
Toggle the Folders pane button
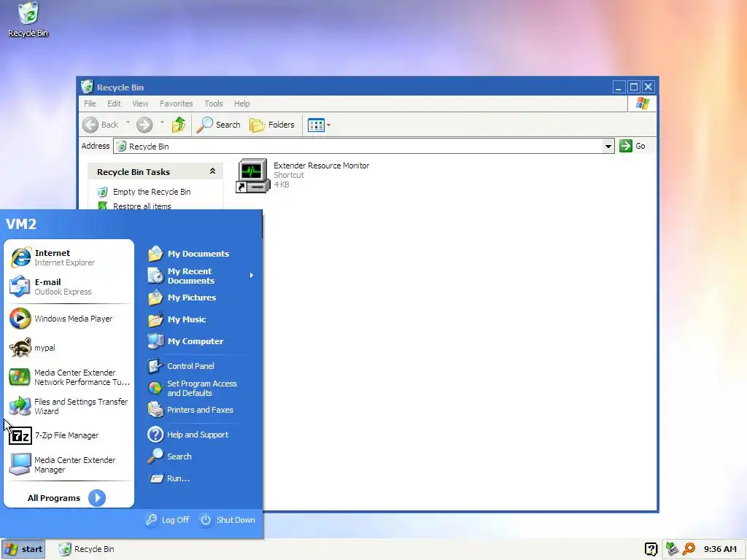(x=272, y=125)
